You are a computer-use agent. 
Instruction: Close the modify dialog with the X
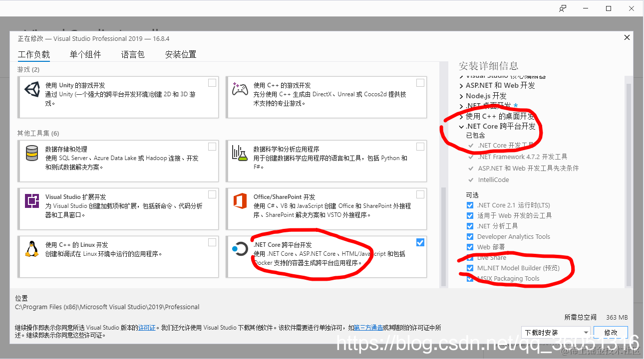627,38
